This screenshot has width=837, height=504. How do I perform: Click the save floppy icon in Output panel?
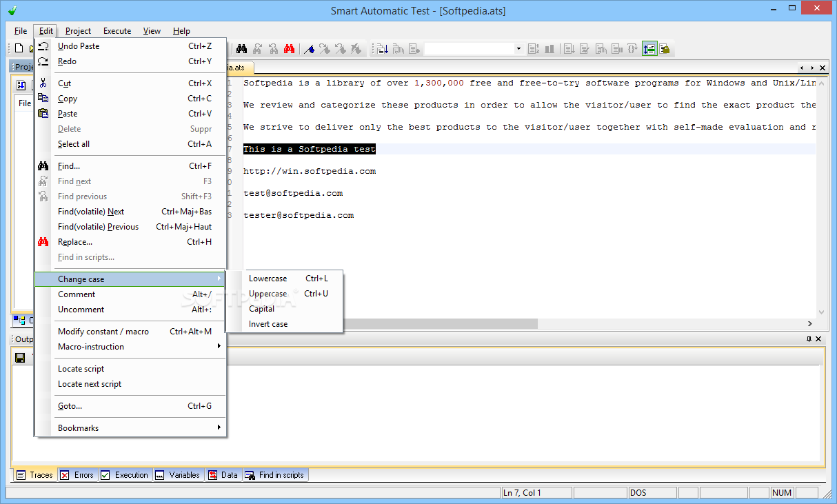[20, 357]
